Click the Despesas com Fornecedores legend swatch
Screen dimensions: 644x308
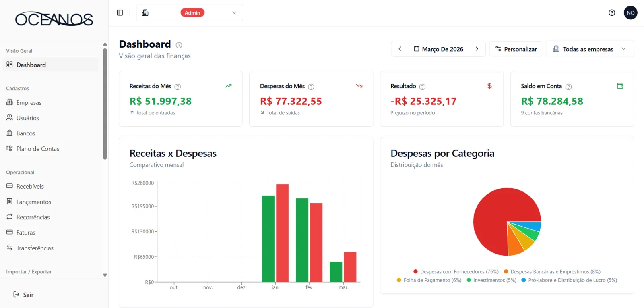coord(415,272)
